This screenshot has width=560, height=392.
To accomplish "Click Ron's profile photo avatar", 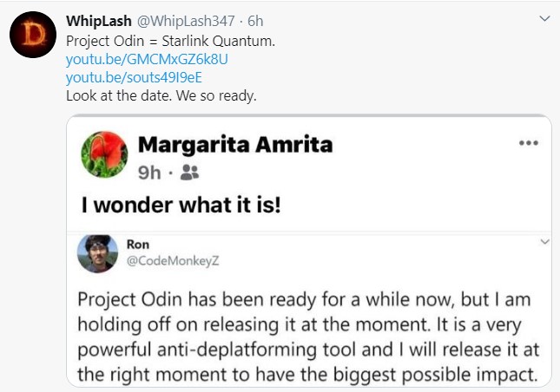I will 97,255.
